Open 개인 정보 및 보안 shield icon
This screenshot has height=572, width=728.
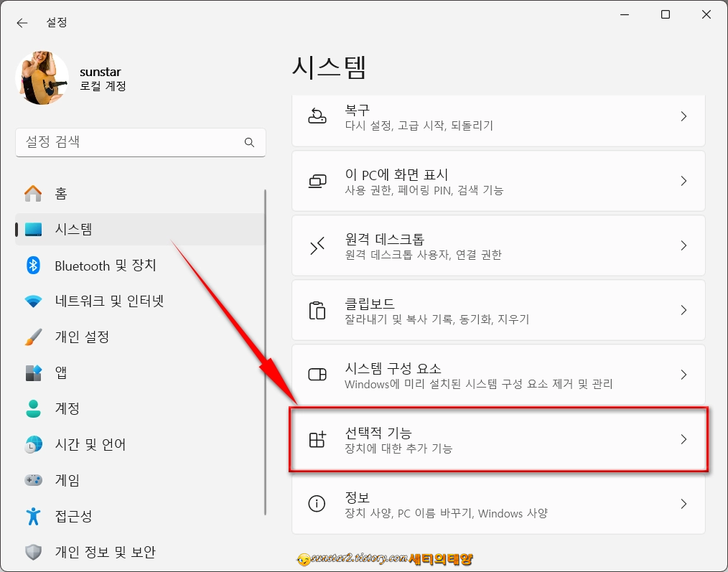[x=33, y=552]
